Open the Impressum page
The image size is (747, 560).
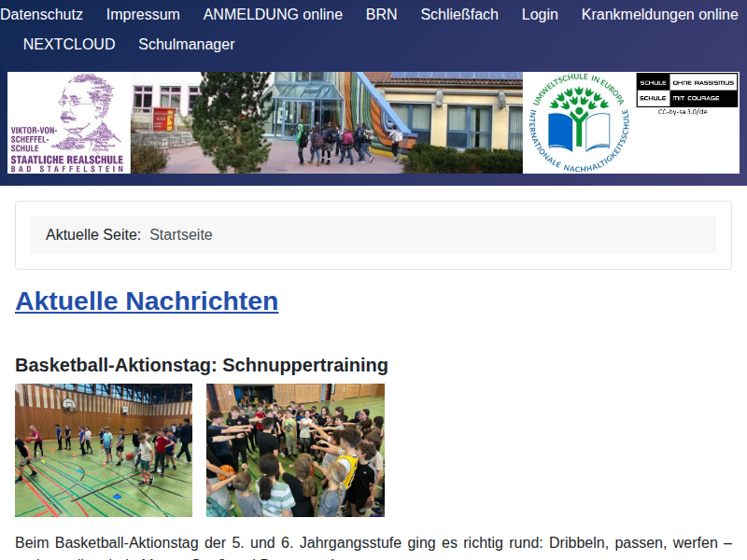[143, 14]
